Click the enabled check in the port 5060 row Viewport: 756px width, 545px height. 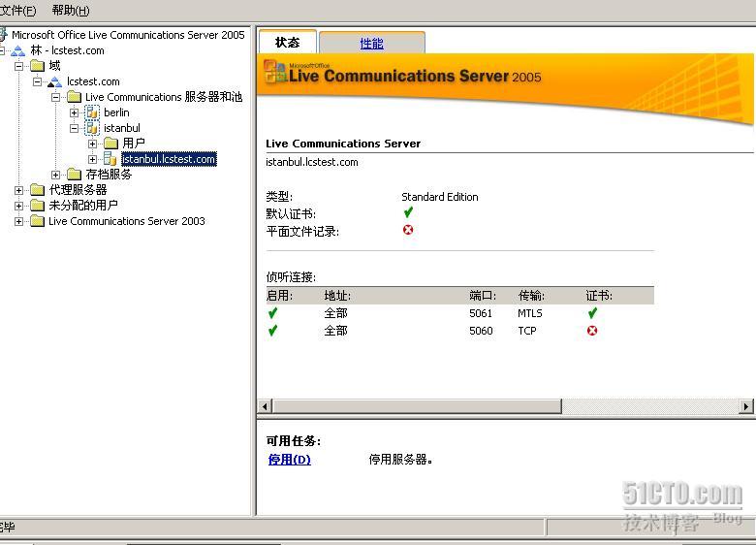coord(272,331)
